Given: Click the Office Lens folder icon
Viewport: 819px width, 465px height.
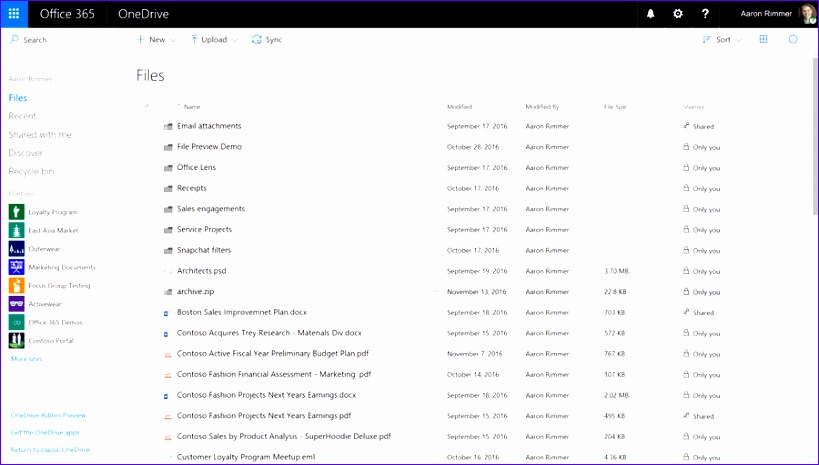Looking at the screenshot, I should (168, 168).
